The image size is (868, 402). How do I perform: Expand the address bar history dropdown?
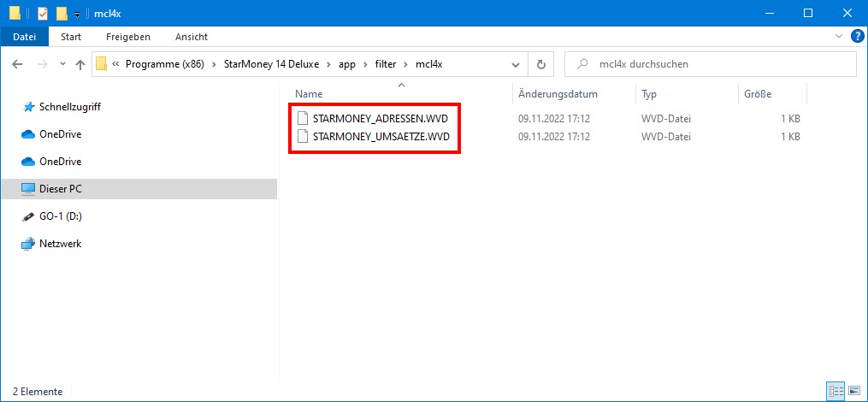[x=516, y=65]
